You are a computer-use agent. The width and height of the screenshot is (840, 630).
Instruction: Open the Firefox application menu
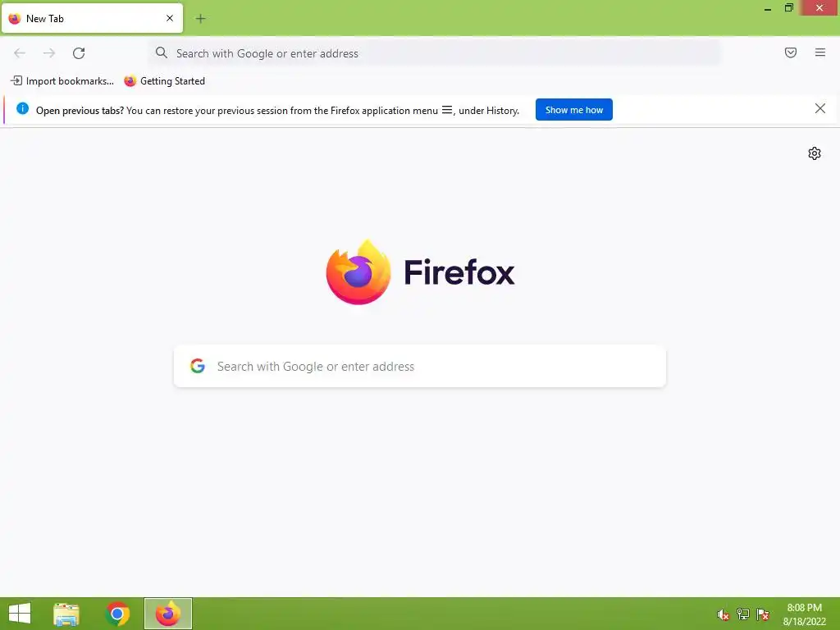click(x=820, y=52)
